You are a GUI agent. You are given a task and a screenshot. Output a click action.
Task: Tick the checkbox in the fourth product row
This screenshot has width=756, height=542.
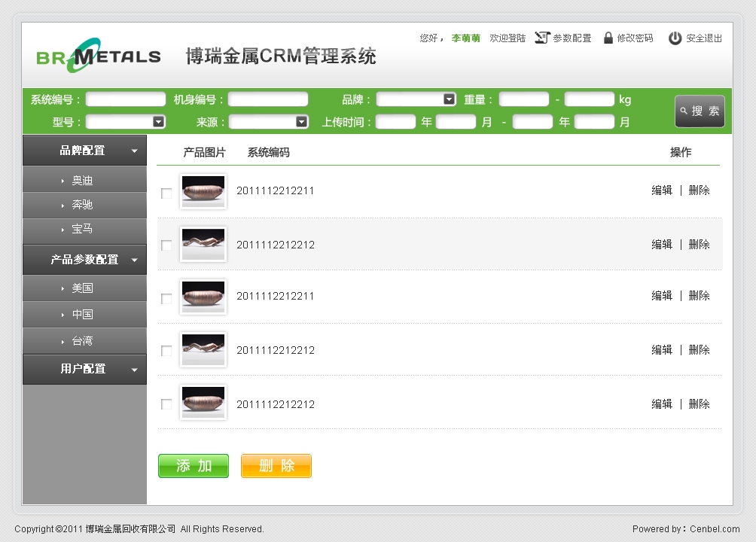click(x=166, y=351)
